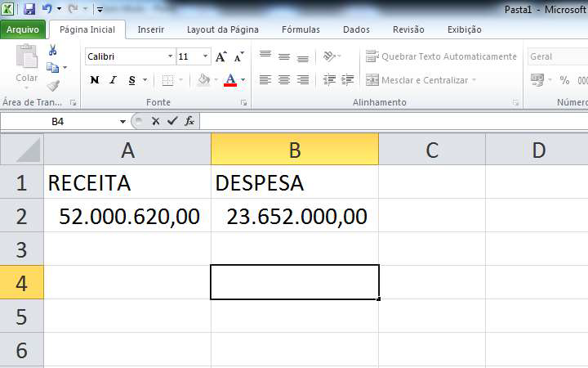Open the copy options dropdown arrow
Image resolution: width=588 pixels, height=368 pixels.
(65, 68)
